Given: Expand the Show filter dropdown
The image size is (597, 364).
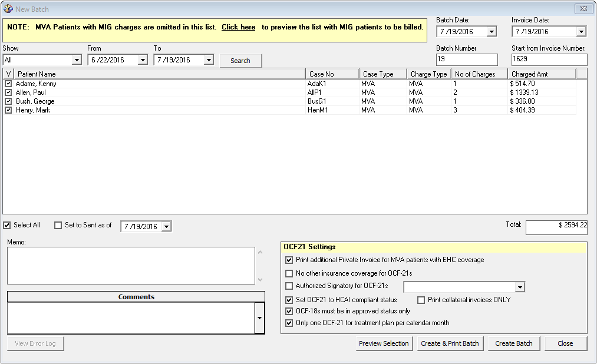Looking at the screenshot, I should 77,60.
